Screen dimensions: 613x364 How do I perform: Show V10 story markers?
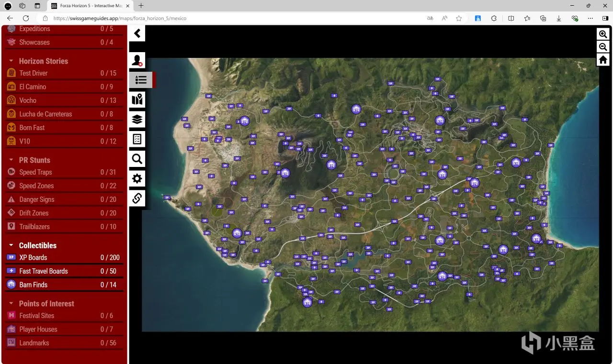64,141
